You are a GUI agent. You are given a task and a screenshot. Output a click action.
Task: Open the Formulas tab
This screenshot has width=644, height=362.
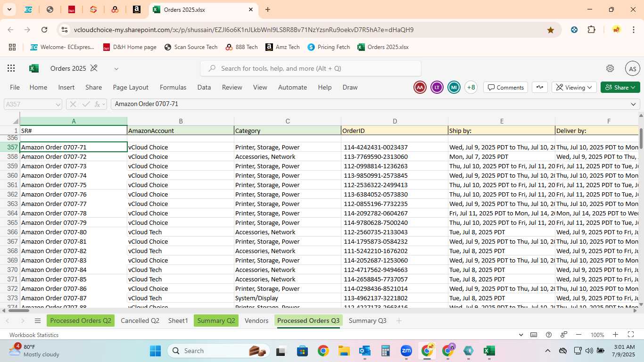(173, 87)
